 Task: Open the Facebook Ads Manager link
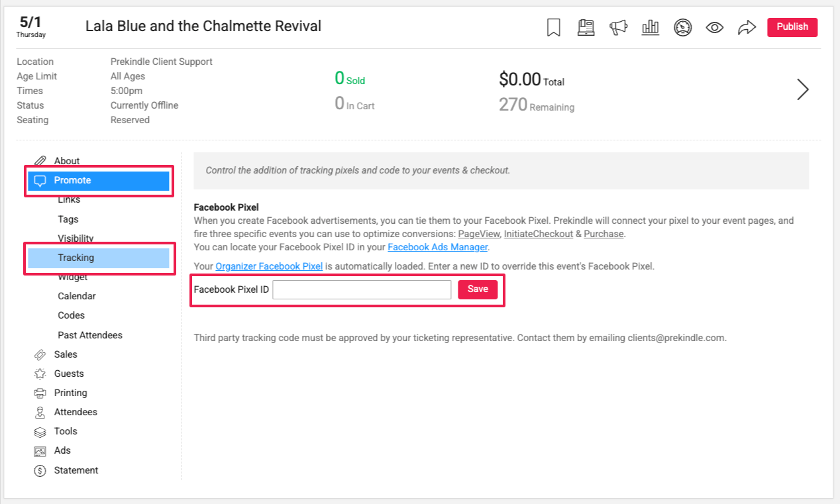click(x=437, y=247)
